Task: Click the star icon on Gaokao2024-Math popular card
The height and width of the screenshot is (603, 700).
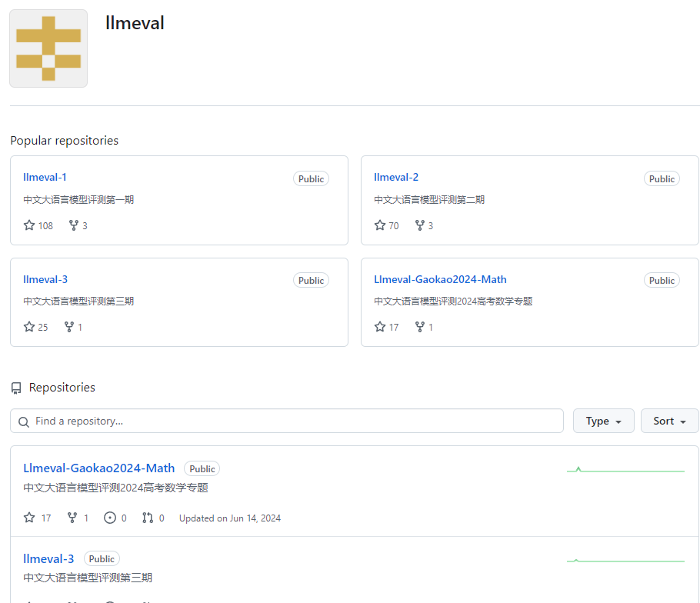Action: click(380, 327)
